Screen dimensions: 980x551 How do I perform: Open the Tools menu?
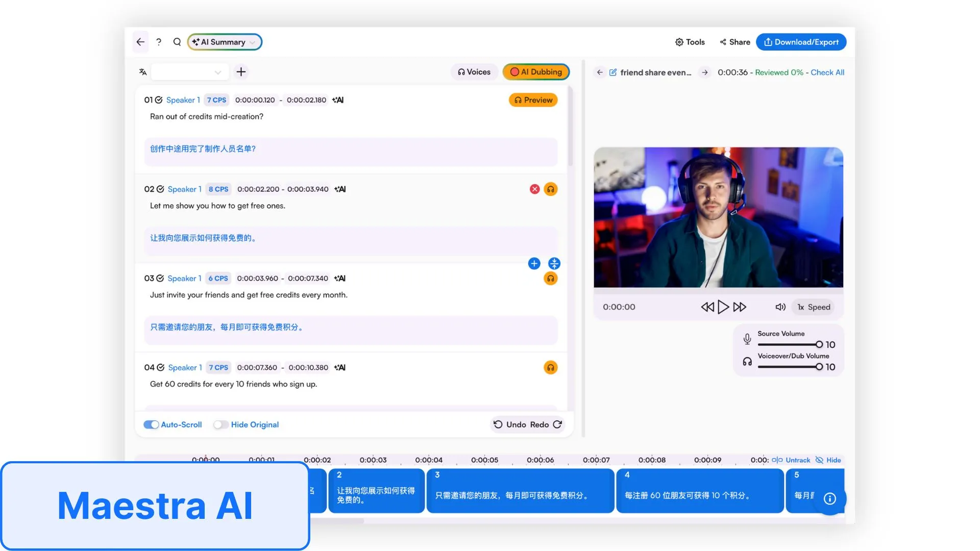(x=690, y=42)
